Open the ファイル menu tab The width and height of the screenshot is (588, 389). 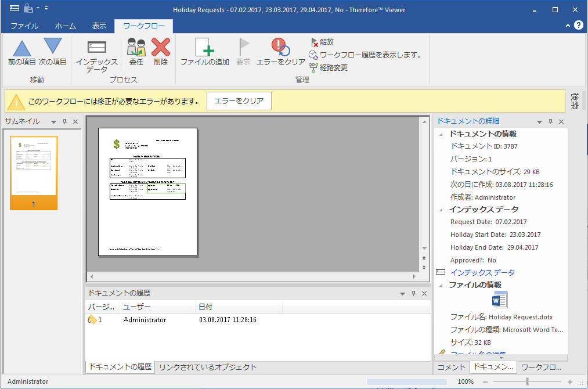tap(24, 26)
